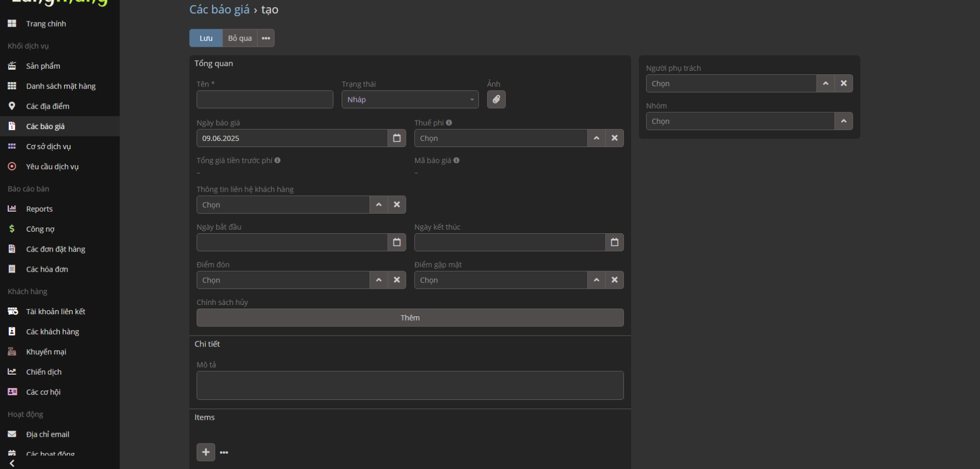The image size is (980, 469).
Task: Open calendar picker for Ngày kết thúc
Action: 614,242
